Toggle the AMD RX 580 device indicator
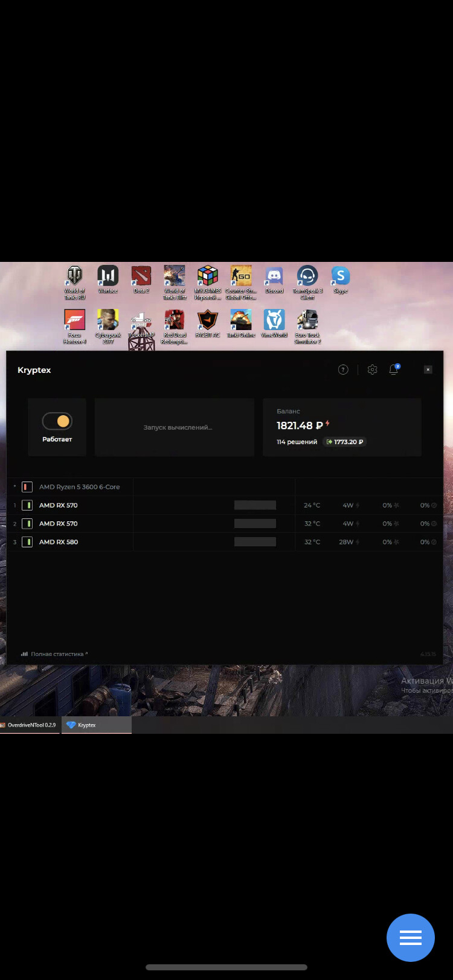The image size is (453, 980). tap(27, 542)
